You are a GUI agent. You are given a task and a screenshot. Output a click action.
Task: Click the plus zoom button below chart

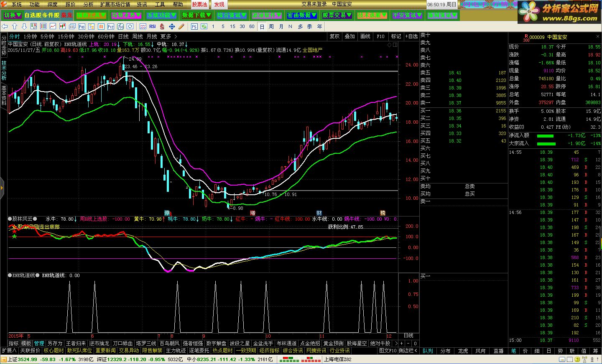coord(402,344)
